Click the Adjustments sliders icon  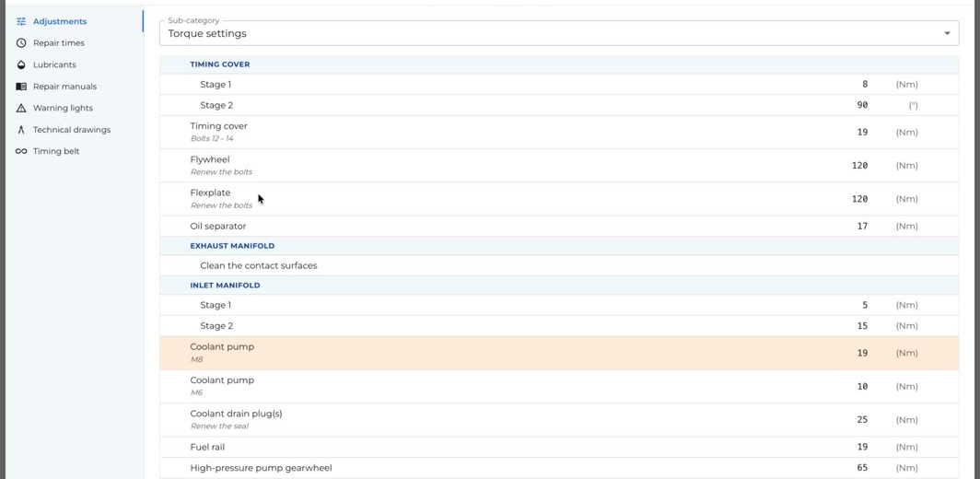click(21, 21)
